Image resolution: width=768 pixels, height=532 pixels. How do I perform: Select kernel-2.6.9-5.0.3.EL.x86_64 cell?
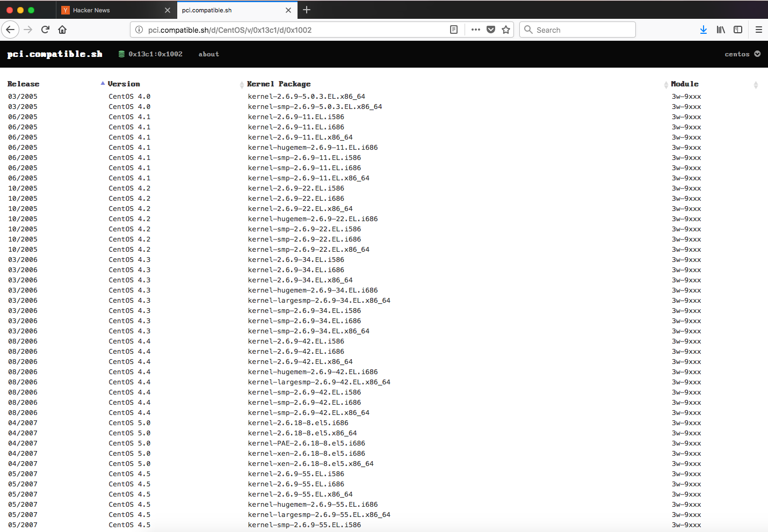tap(306, 97)
